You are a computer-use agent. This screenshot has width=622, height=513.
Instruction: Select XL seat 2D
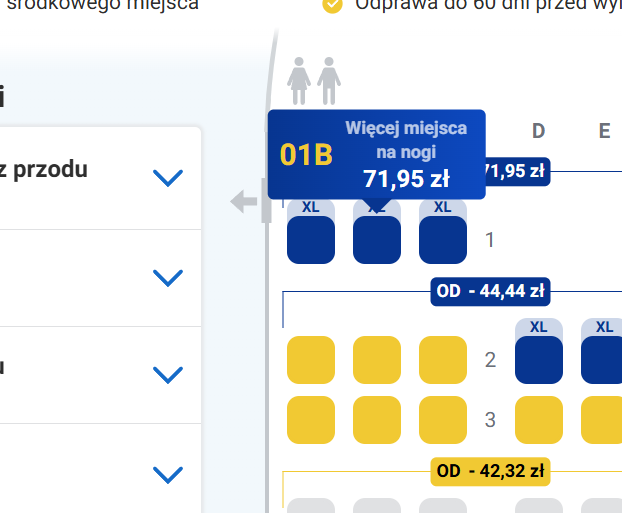(x=539, y=359)
